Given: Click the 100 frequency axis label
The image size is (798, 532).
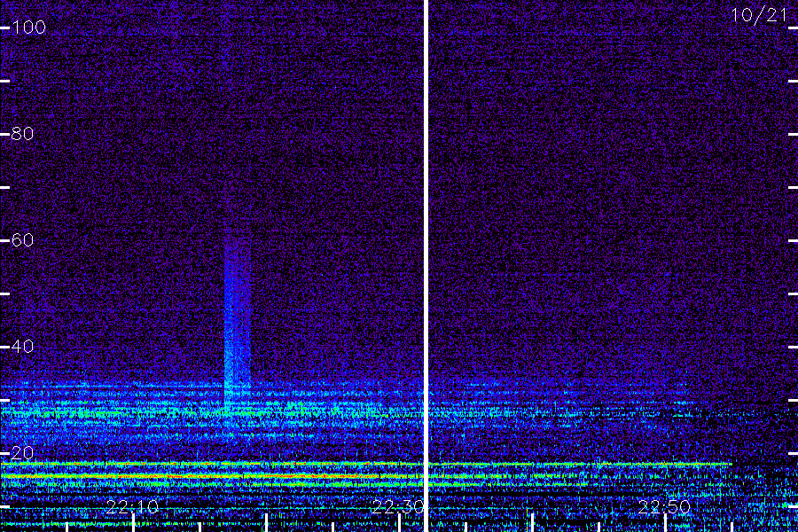Looking at the screenshot, I should (x=28, y=27).
